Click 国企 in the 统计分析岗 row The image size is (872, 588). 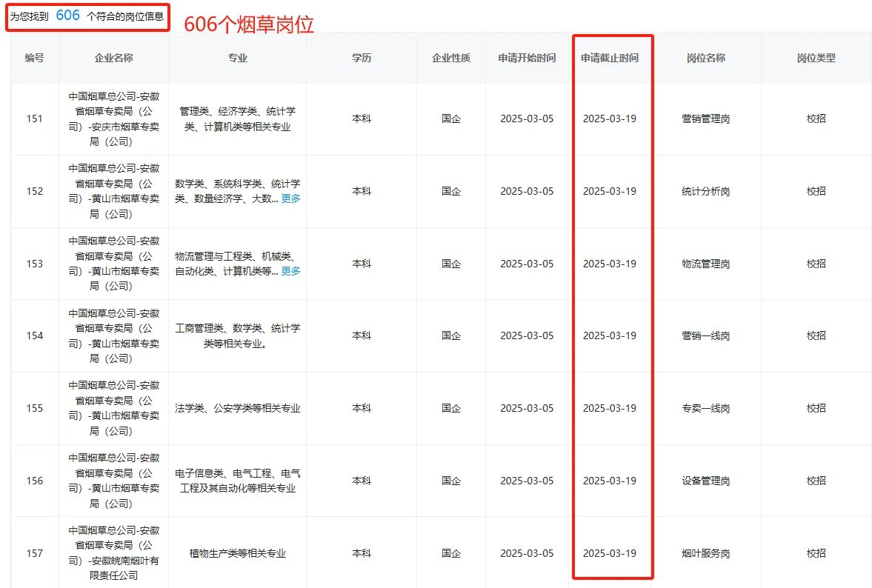[x=451, y=191]
